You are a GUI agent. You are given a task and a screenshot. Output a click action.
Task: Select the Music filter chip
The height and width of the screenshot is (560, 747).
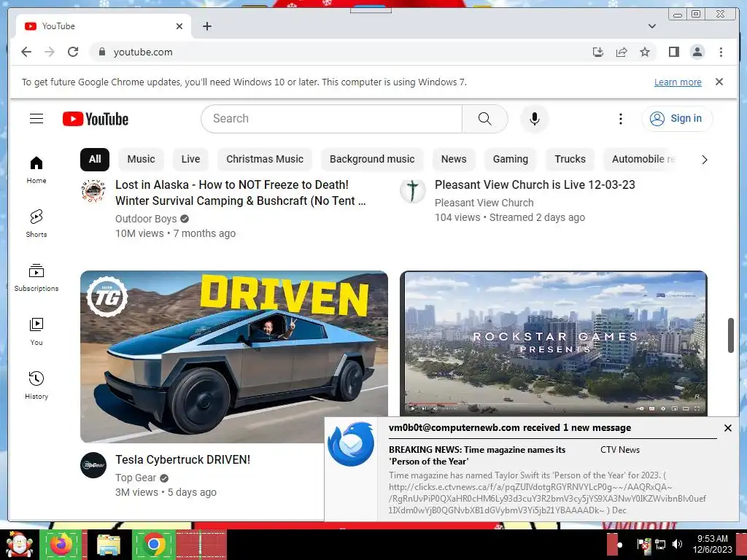pos(141,159)
